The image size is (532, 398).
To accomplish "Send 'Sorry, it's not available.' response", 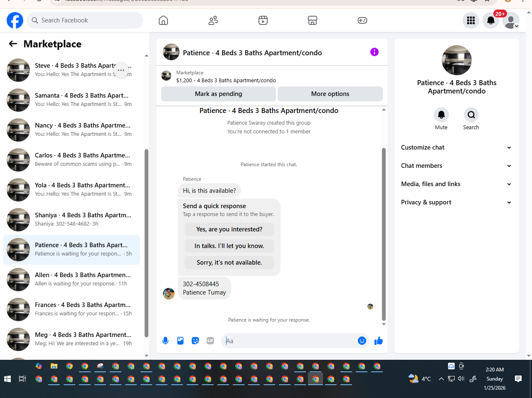I will (229, 263).
